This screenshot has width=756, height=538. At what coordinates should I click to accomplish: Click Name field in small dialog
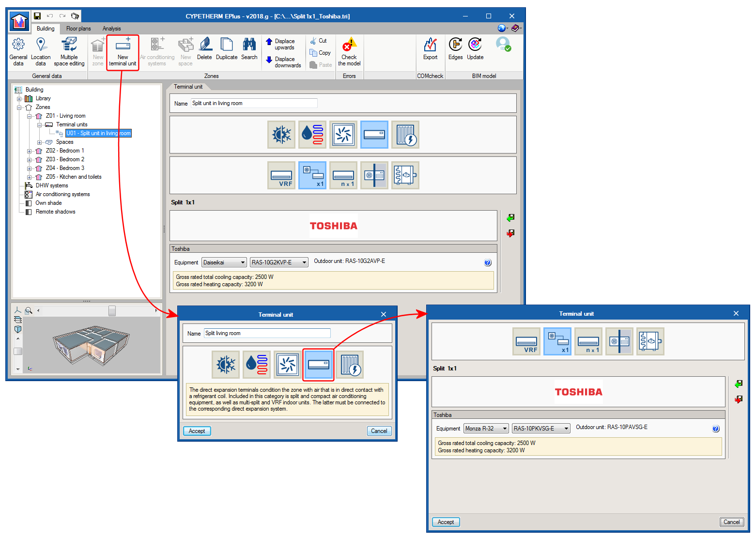tap(267, 333)
